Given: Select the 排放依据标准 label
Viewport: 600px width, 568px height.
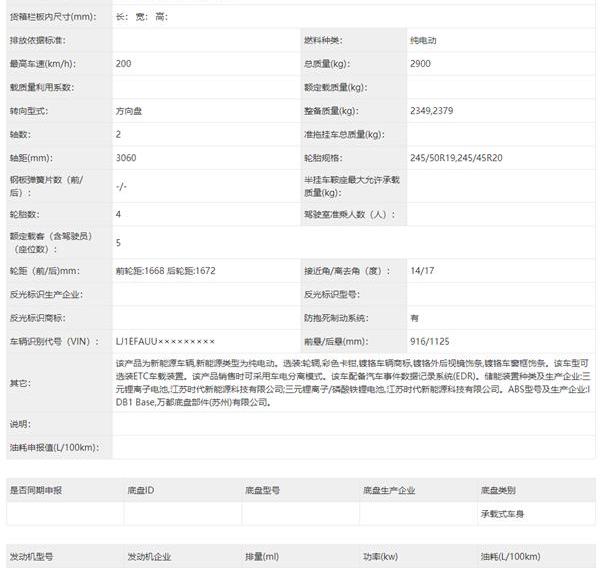Looking at the screenshot, I should coord(38,40).
